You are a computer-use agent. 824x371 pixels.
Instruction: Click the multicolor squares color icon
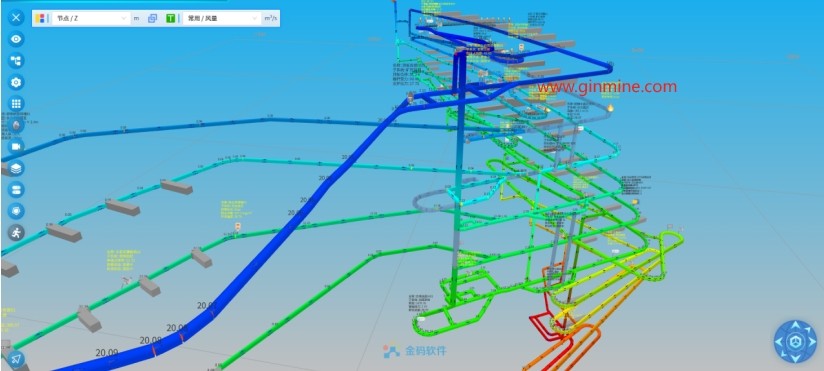click(x=40, y=18)
